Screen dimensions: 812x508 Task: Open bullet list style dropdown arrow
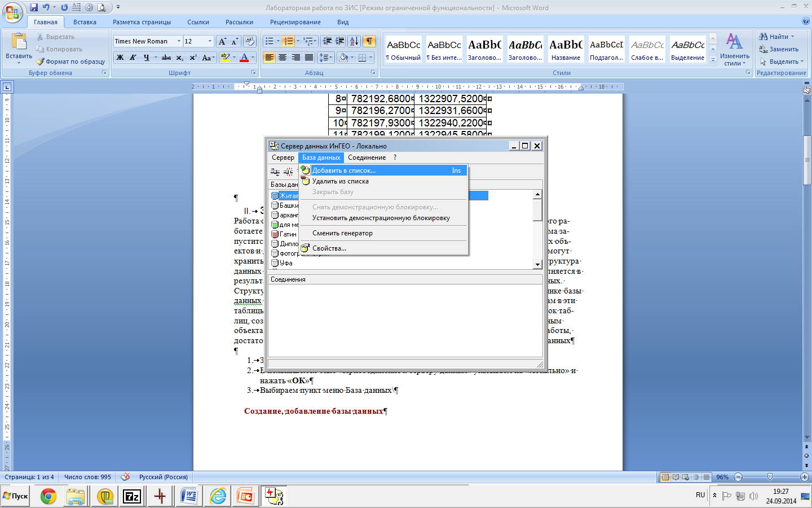pos(278,41)
